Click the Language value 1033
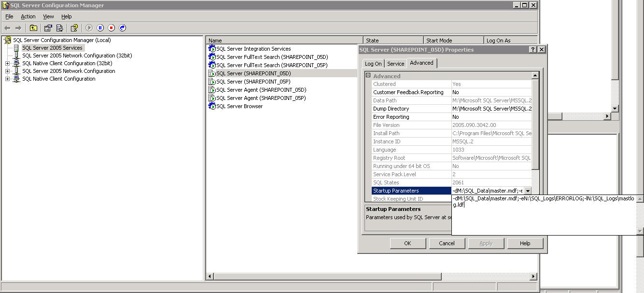Image resolution: width=644 pixels, height=293 pixels. point(458,150)
